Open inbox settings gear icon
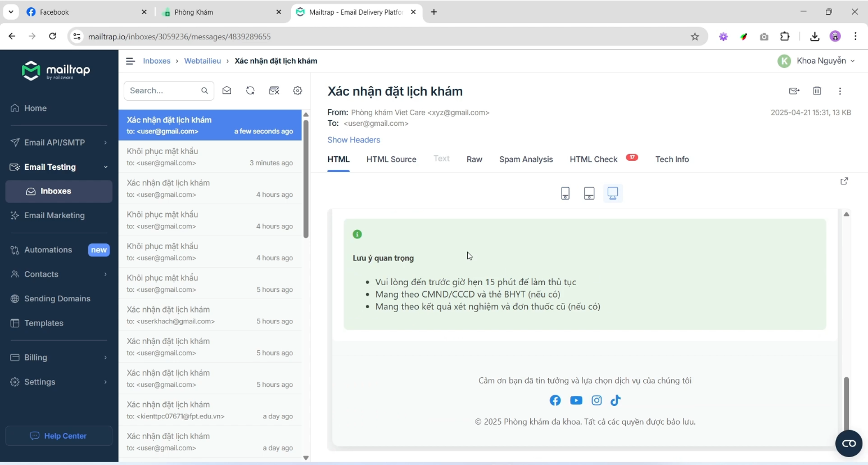This screenshot has height=465, width=868. click(x=297, y=91)
